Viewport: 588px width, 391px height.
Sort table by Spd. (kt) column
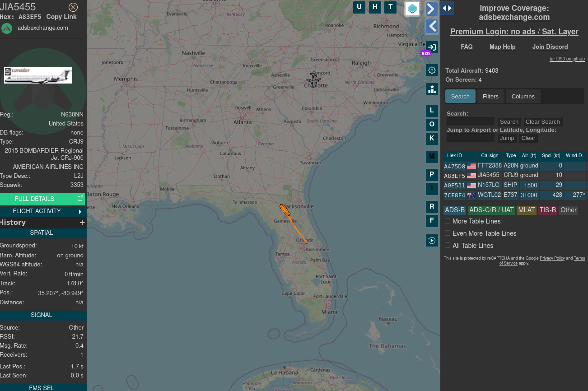click(551, 156)
